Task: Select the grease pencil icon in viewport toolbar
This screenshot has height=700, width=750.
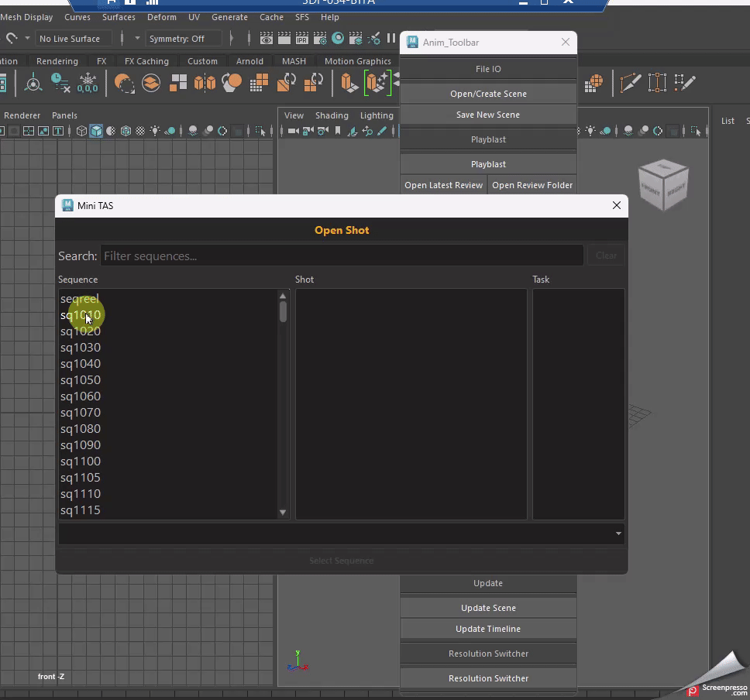Action: click(x=380, y=132)
